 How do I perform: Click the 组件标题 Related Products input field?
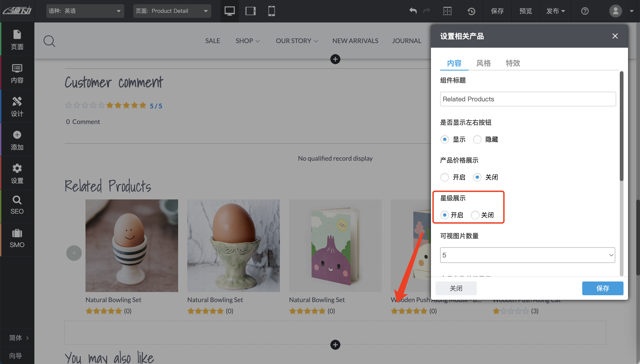click(x=527, y=99)
